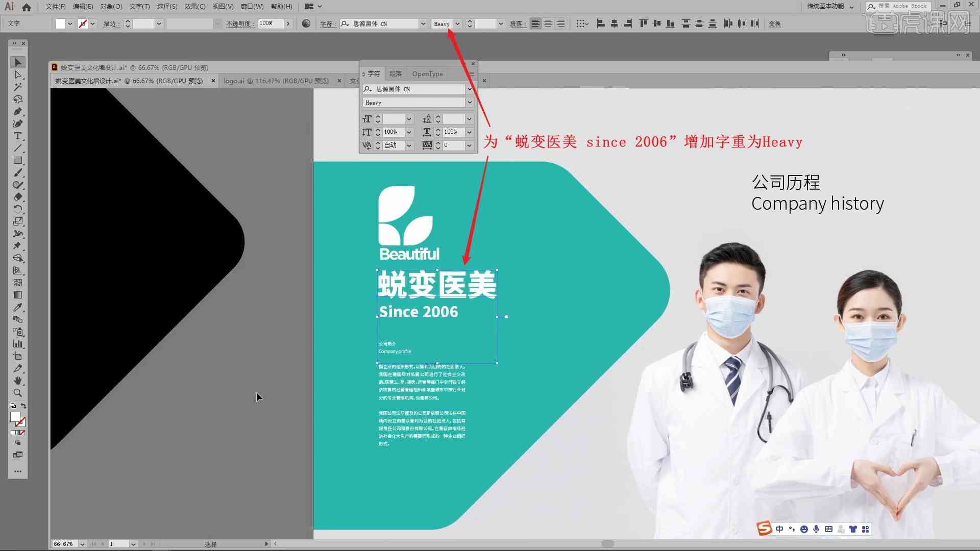This screenshot has width=980, height=551.
Task: Select the Paintbrush tool
Action: point(18,173)
